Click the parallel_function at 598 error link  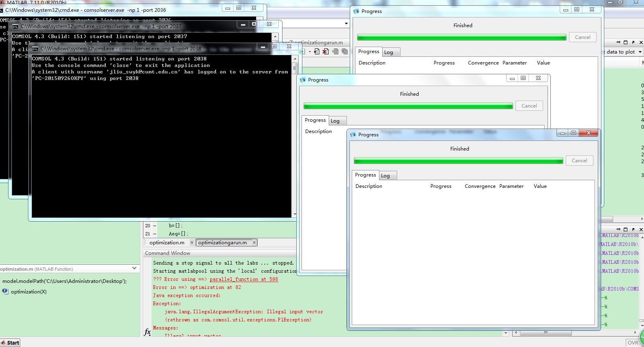point(244,279)
